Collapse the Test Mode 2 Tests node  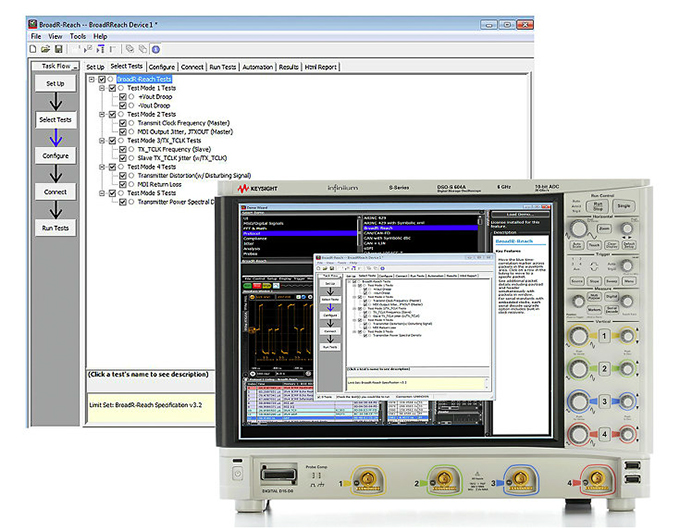tap(101, 115)
